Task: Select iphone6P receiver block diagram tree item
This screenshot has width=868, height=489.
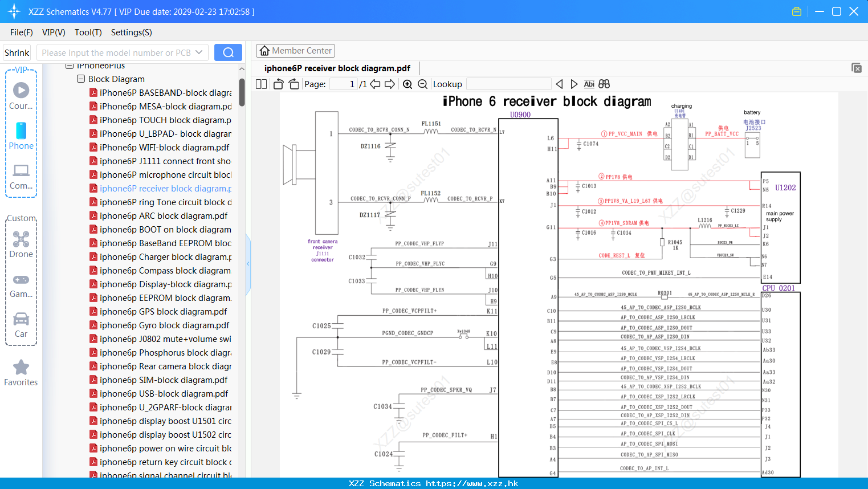Action: (x=161, y=188)
